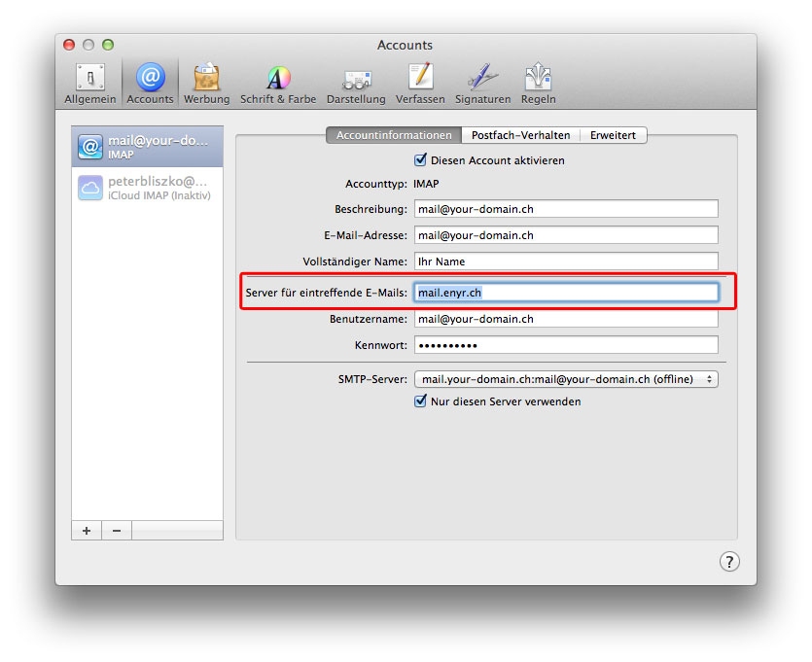Click the help question mark button

coord(728,561)
